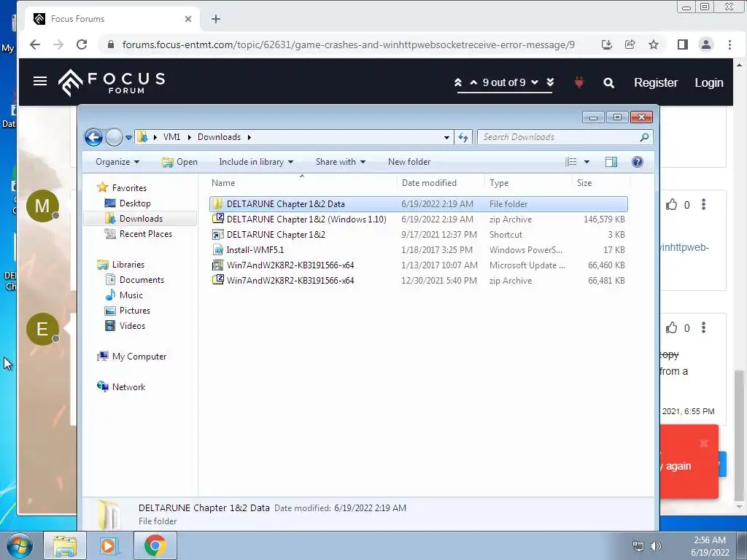
Task: Click Register link on forum
Action: (x=656, y=83)
